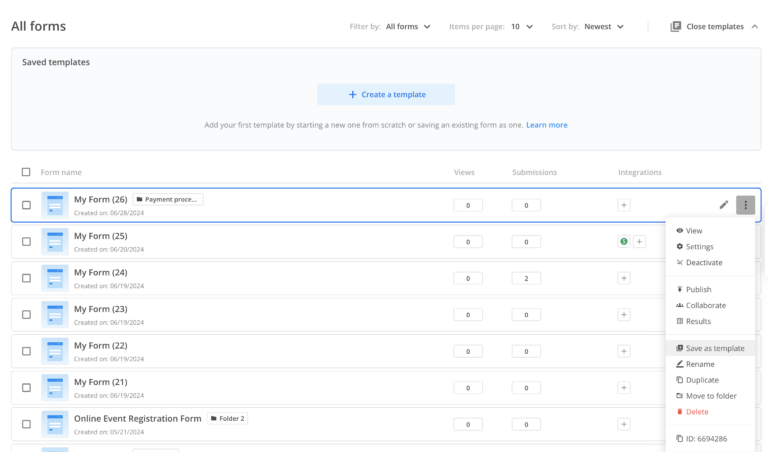Choose Rename from the context menu

710,364
